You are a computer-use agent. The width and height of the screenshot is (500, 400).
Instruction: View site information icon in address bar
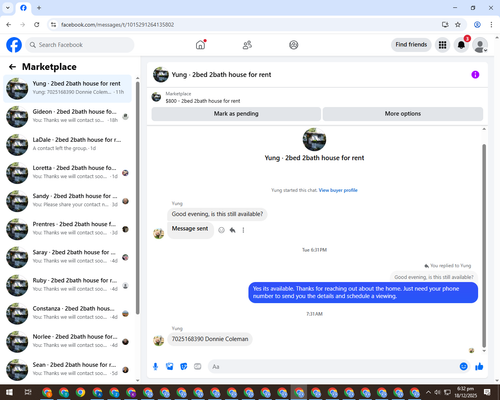point(53,25)
